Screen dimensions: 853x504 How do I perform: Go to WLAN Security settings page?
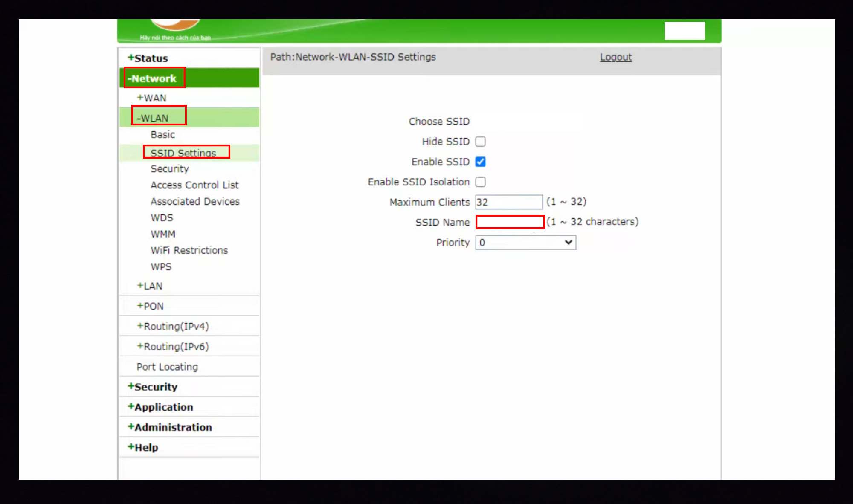pyautogui.click(x=169, y=169)
